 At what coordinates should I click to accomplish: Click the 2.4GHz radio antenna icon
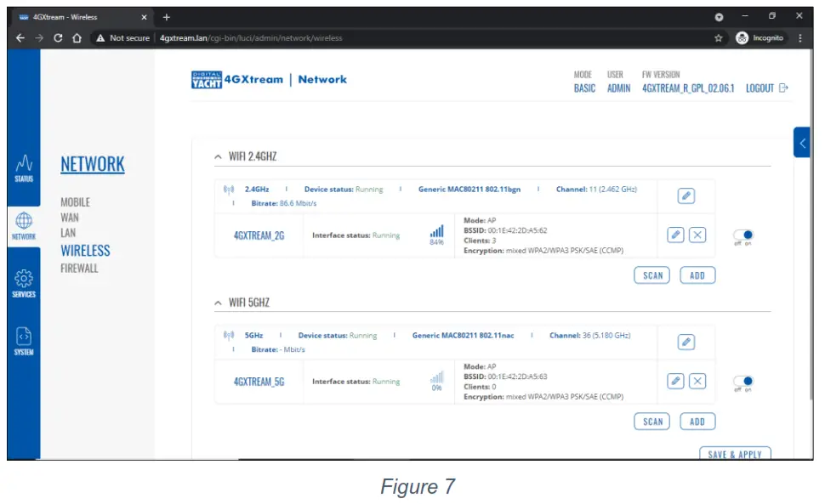pos(228,190)
